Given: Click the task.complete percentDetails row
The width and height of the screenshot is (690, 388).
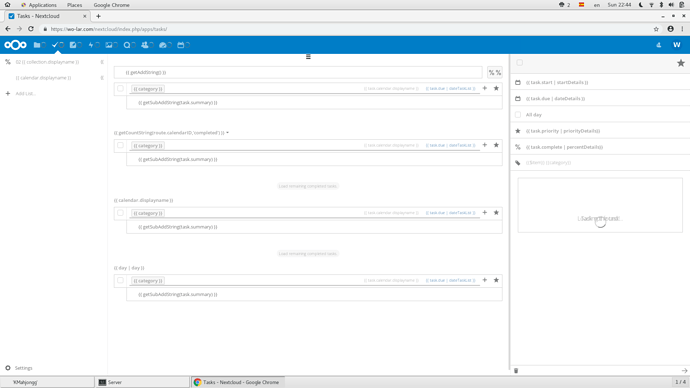Looking at the screenshot, I should pos(600,147).
